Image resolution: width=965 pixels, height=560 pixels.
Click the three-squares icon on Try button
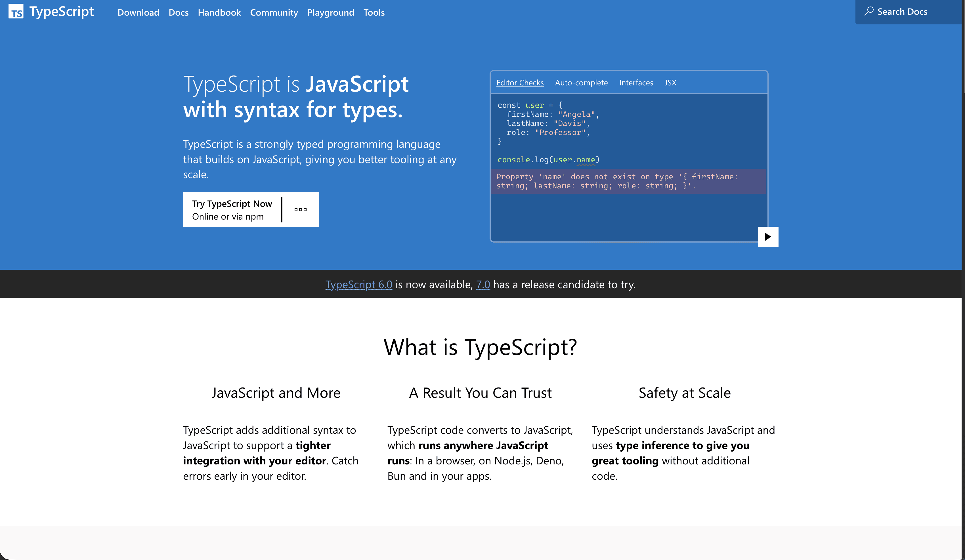300,210
